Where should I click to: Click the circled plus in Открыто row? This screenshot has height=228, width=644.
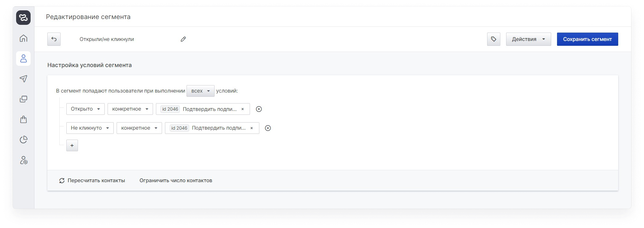click(x=259, y=109)
